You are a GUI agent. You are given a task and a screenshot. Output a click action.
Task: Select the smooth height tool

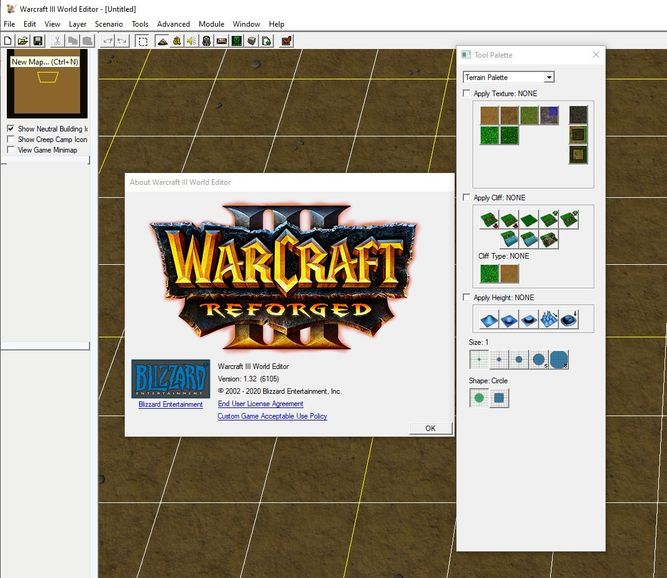tap(569, 319)
